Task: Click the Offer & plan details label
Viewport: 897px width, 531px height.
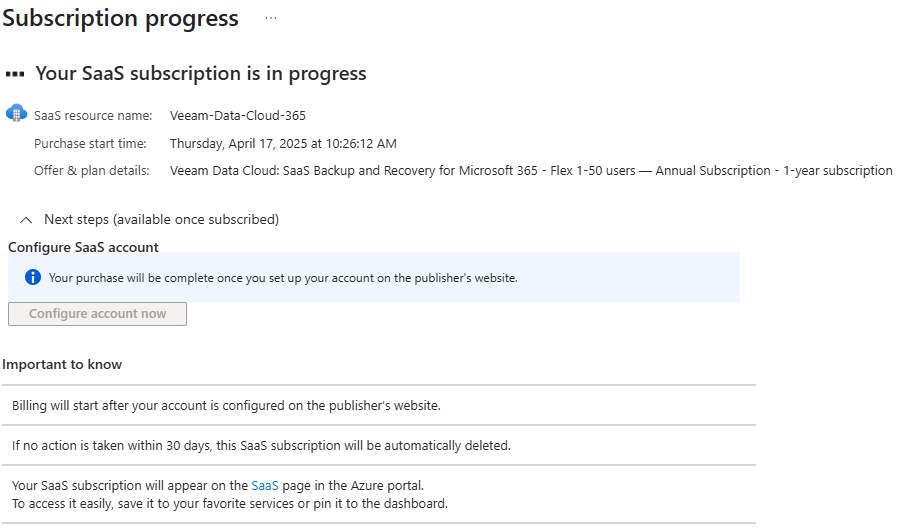Action: 92,171
